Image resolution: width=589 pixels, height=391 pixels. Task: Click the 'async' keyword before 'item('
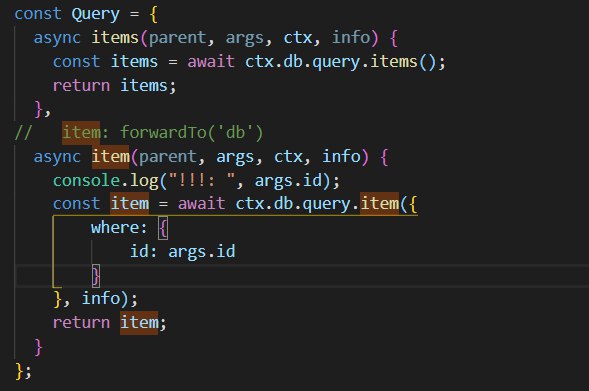click(57, 156)
